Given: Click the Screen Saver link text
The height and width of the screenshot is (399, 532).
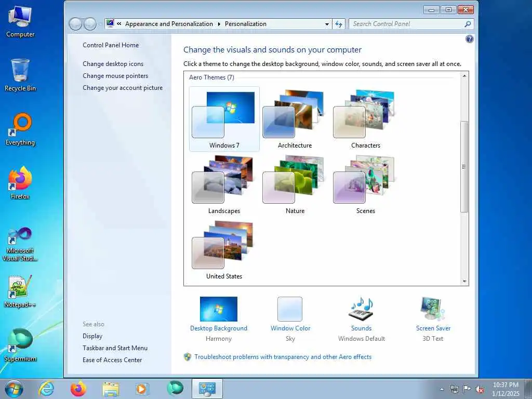Looking at the screenshot, I should 433,328.
